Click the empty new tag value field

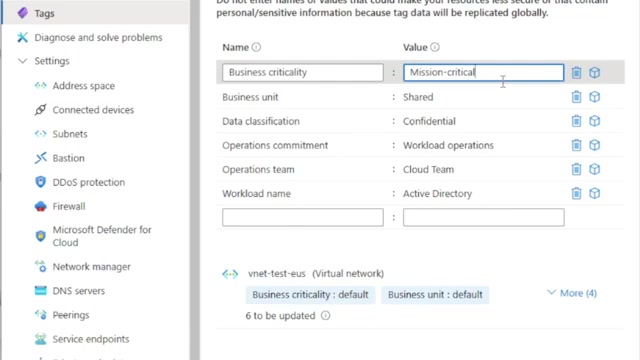point(484,217)
